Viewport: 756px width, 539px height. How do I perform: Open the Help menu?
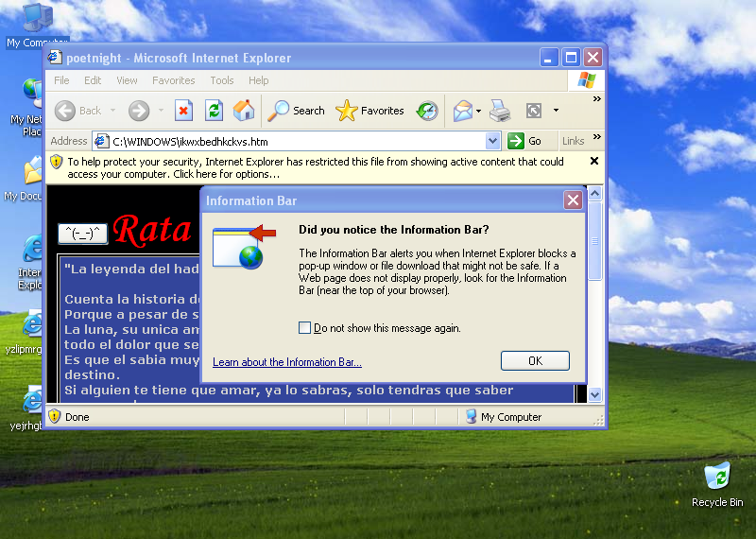tap(258, 80)
